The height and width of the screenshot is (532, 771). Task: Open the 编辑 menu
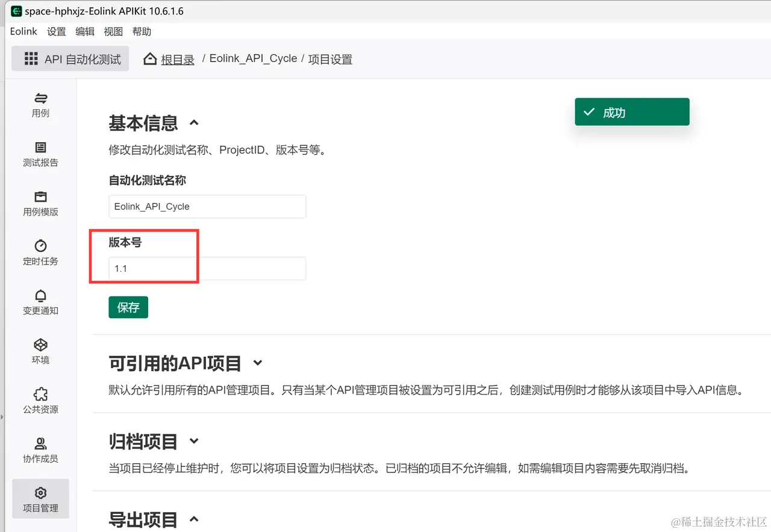pyautogui.click(x=85, y=31)
